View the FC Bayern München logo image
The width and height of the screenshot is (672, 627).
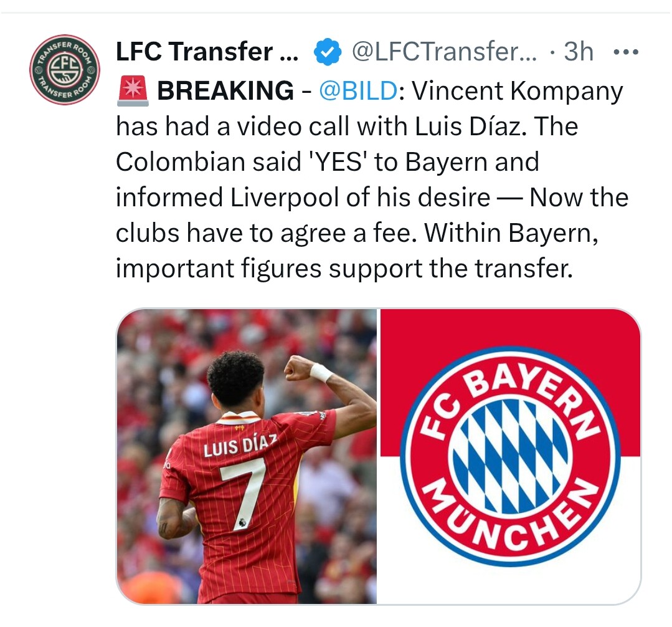tap(511, 456)
